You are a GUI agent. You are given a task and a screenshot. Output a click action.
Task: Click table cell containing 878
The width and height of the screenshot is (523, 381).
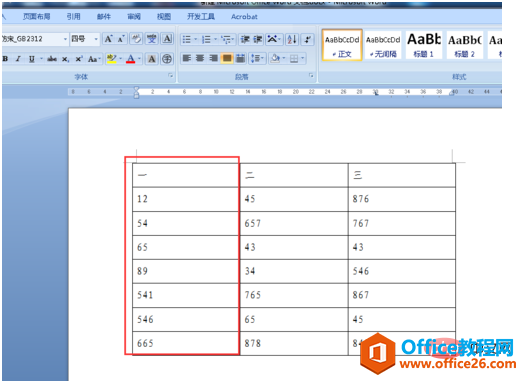(x=294, y=343)
